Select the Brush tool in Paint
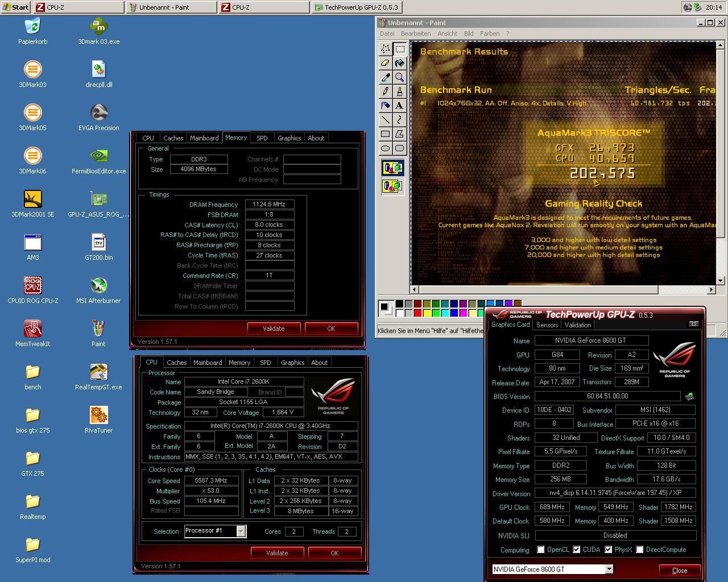Viewport: 728px width, 582px height. tap(400, 92)
